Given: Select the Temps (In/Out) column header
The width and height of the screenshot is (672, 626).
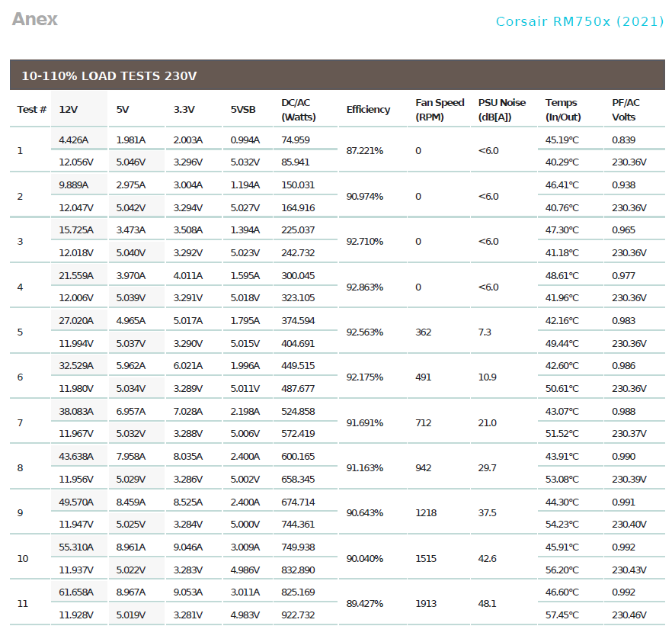Looking at the screenshot, I should click(x=563, y=110).
